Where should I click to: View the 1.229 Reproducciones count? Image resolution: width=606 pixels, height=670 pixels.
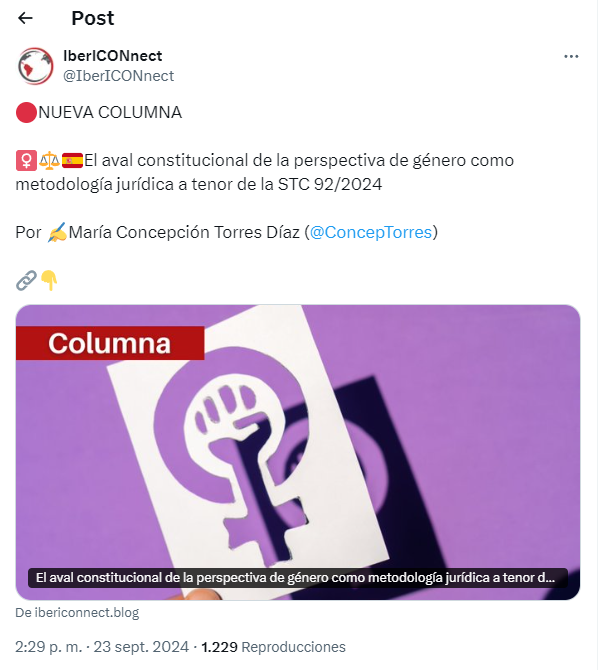point(274,647)
